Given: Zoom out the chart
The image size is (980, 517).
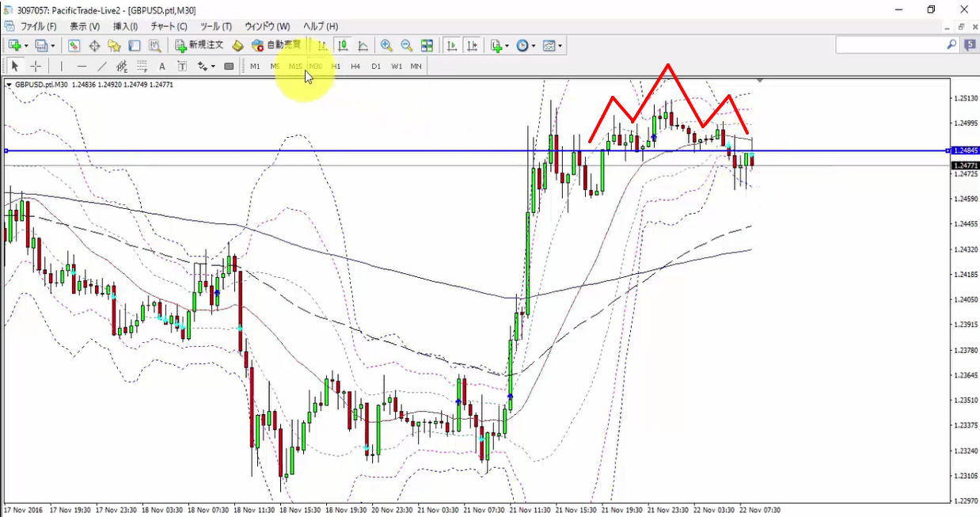Looking at the screenshot, I should coord(406,46).
